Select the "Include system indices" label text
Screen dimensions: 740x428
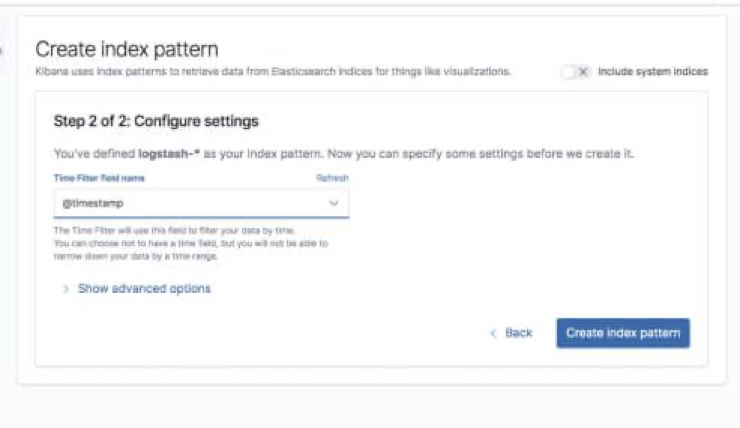653,72
